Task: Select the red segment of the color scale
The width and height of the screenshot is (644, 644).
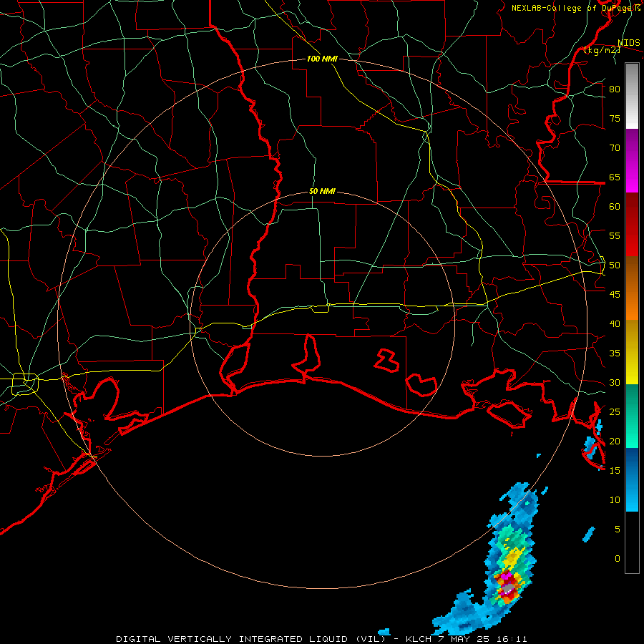Action: pos(632,225)
